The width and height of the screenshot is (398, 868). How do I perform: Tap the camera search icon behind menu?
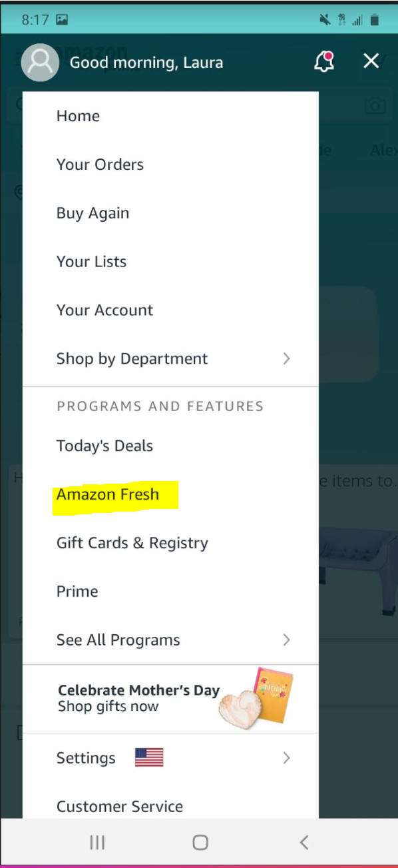coord(375,105)
